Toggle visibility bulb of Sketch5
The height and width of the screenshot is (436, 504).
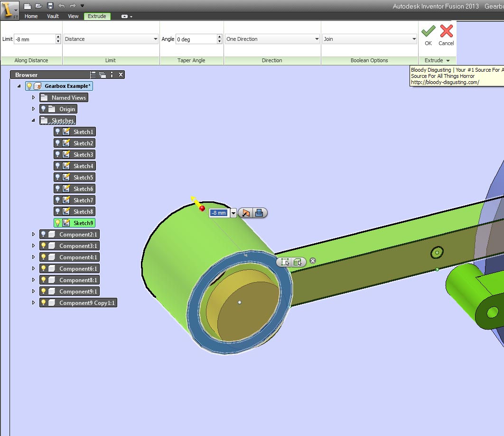(x=57, y=177)
